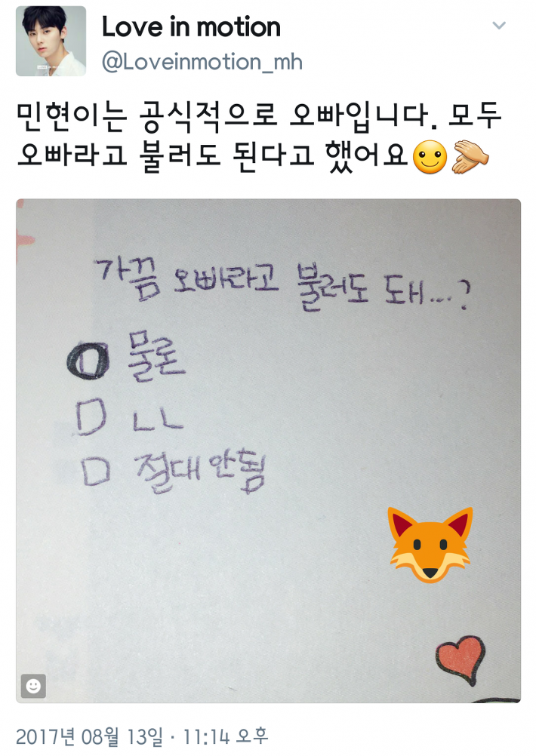Click the clapping hands emoji in tweet
This screenshot has width=536, height=756.
coord(470,157)
